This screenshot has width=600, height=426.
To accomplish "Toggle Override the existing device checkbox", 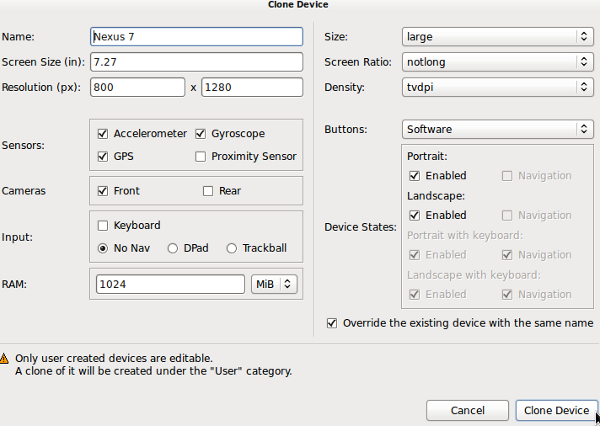I will point(333,323).
